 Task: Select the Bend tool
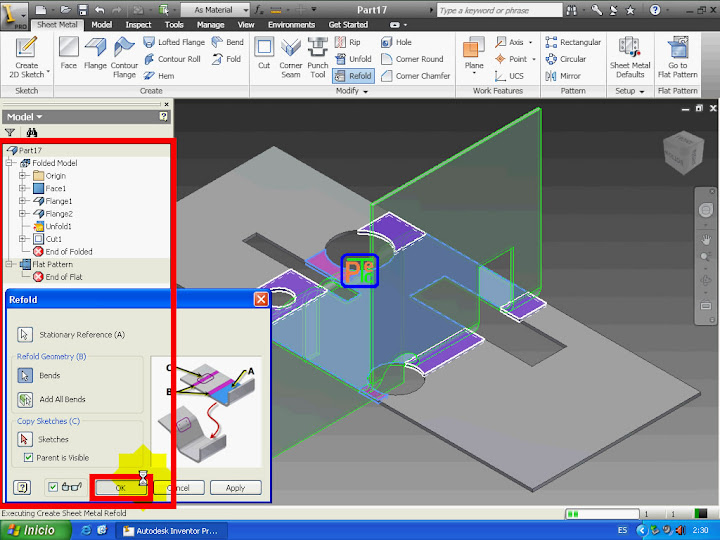coord(228,42)
